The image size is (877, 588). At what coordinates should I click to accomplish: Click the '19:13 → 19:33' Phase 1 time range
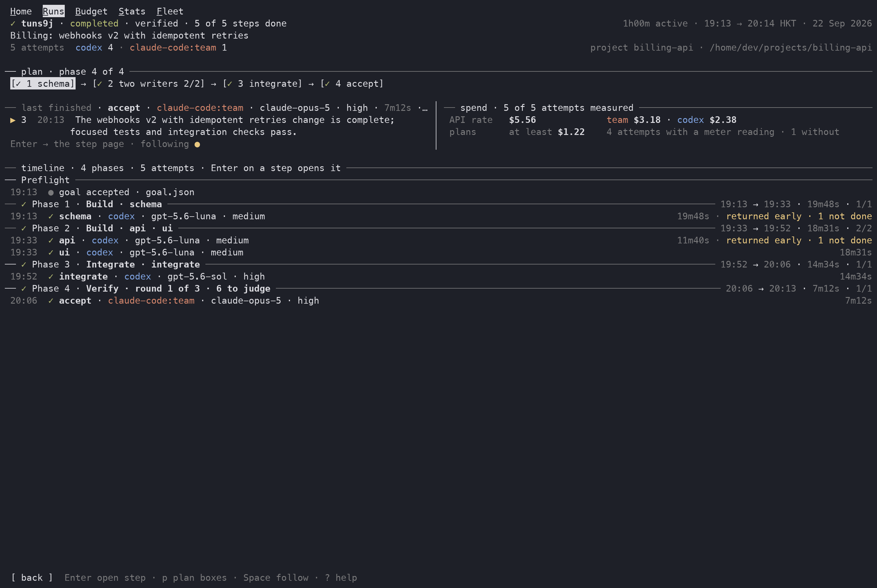click(x=756, y=204)
